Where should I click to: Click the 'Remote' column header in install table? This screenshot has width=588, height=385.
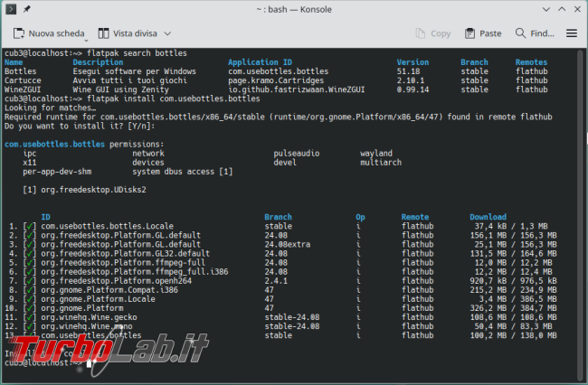click(x=415, y=217)
